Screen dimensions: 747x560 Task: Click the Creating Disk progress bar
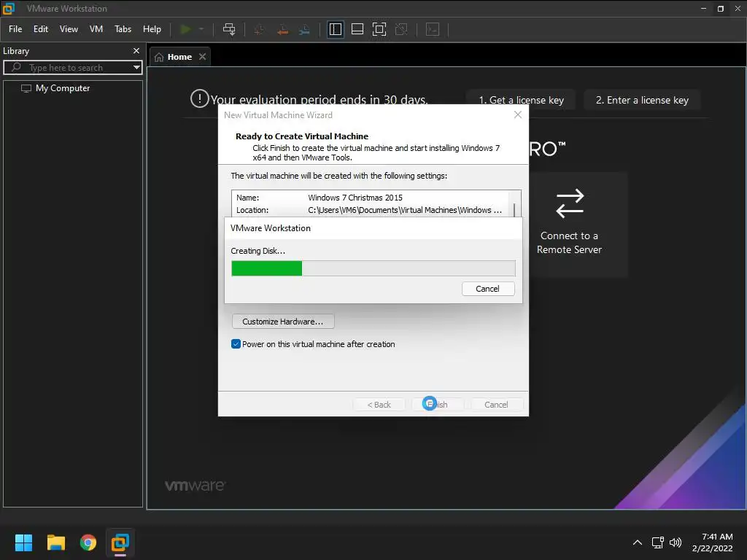[373, 268]
